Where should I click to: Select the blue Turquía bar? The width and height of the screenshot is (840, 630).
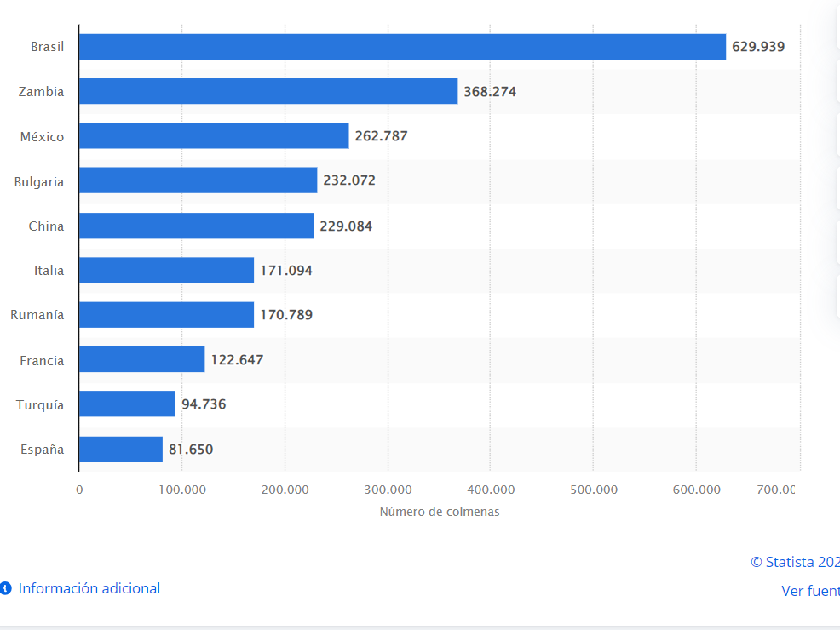click(x=128, y=404)
